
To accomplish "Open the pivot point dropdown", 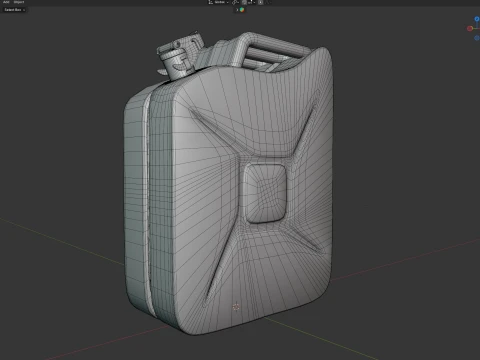I will point(236,2).
